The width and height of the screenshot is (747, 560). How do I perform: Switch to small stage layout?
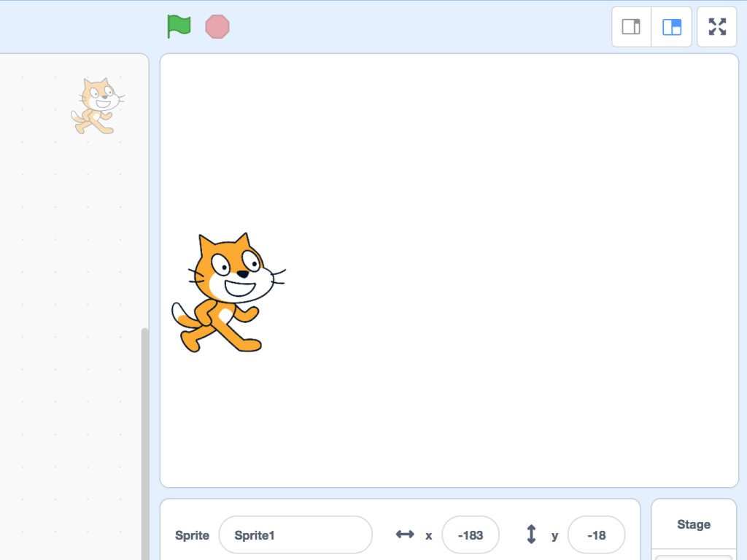(631, 27)
